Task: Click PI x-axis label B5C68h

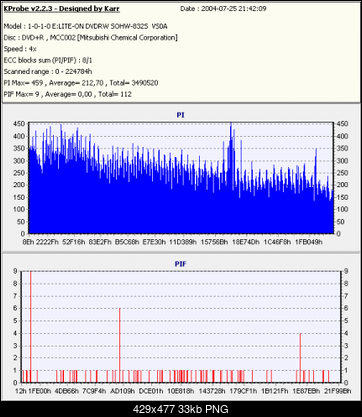Action: pyautogui.click(x=127, y=242)
